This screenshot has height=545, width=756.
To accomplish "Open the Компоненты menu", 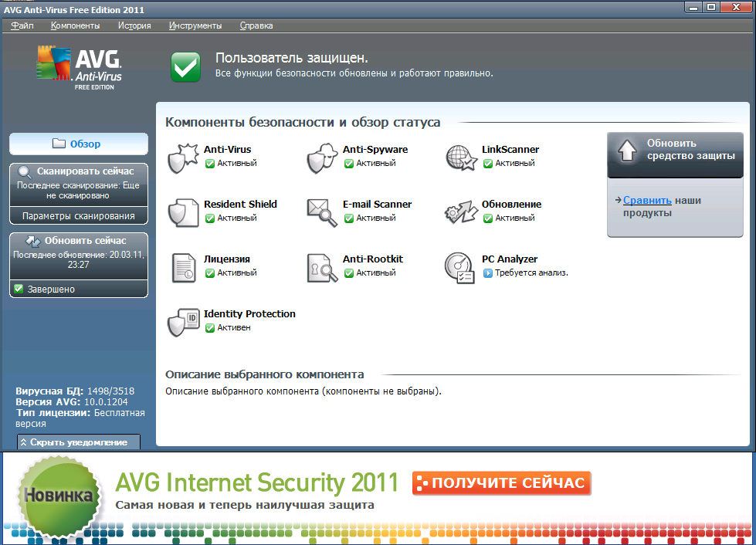I will (75, 25).
